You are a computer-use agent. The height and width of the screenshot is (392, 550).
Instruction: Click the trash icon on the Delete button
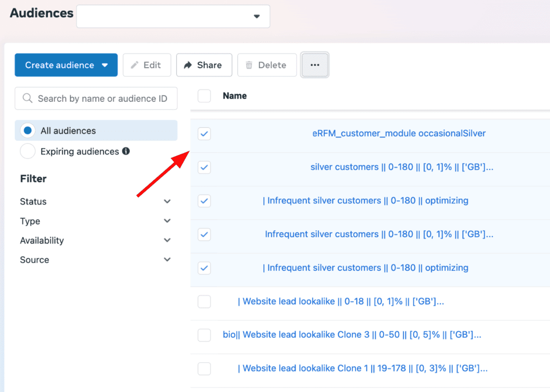(249, 65)
